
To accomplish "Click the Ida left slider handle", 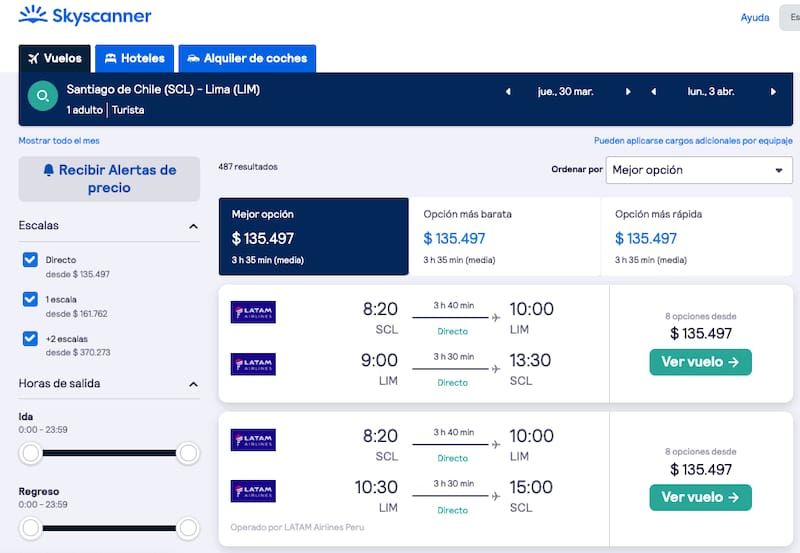I will (31, 454).
